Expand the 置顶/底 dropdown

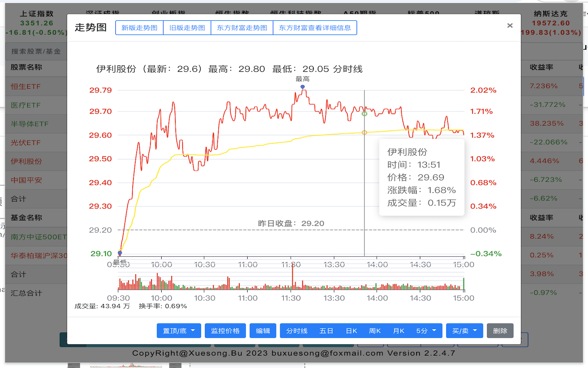pyautogui.click(x=179, y=330)
